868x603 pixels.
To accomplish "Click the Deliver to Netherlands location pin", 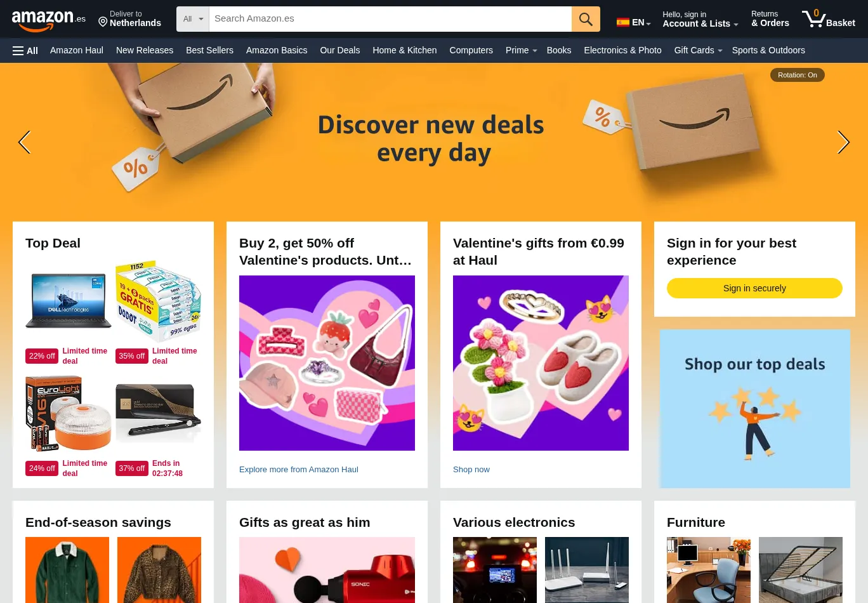I will 103,23.
